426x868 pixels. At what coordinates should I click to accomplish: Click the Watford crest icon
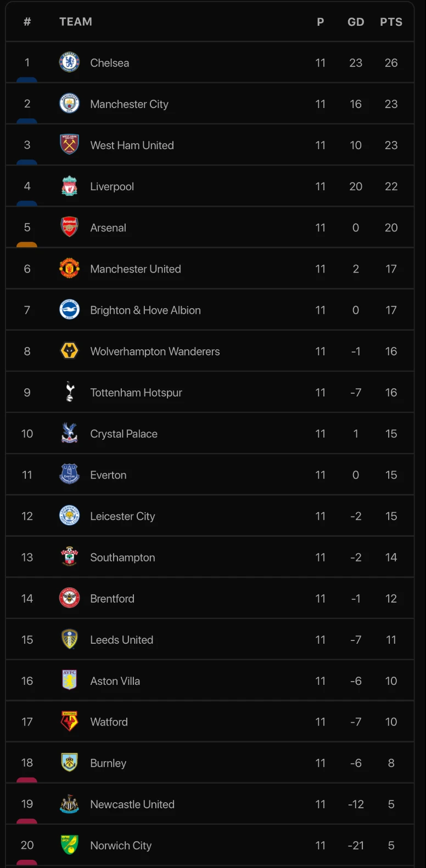[69, 722]
